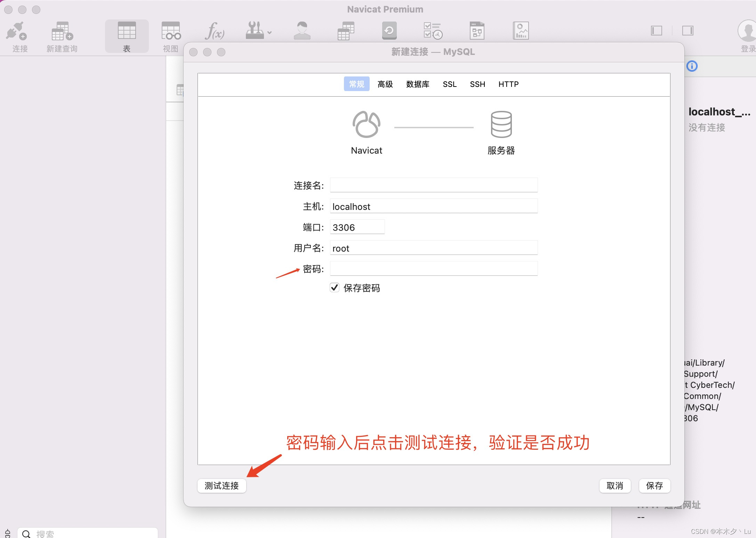The width and height of the screenshot is (756, 538).
Task: Switch to the 常规 tab
Action: (x=356, y=84)
